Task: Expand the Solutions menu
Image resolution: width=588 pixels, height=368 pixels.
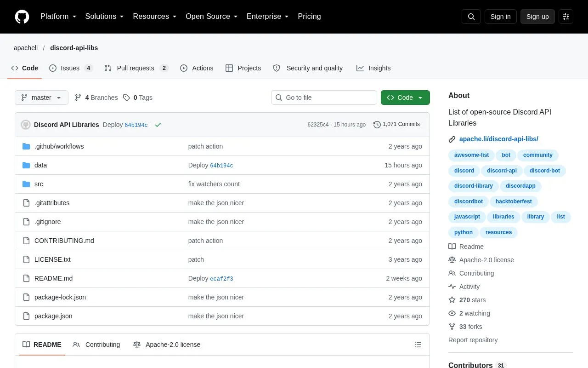Action: (x=105, y=17)
